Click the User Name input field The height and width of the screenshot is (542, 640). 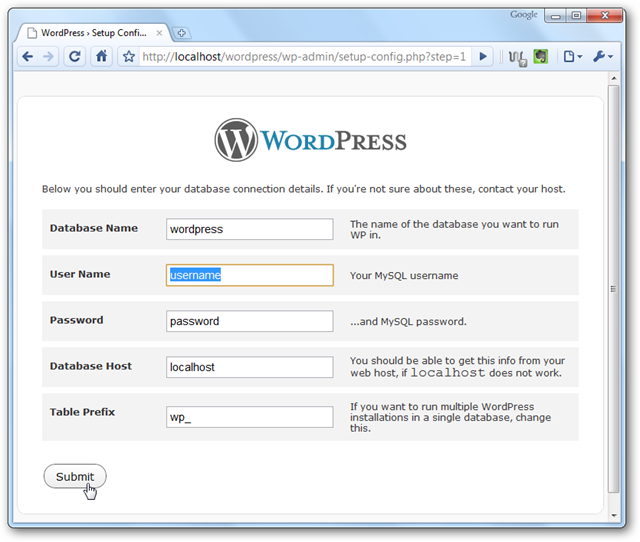coord(249,275)
